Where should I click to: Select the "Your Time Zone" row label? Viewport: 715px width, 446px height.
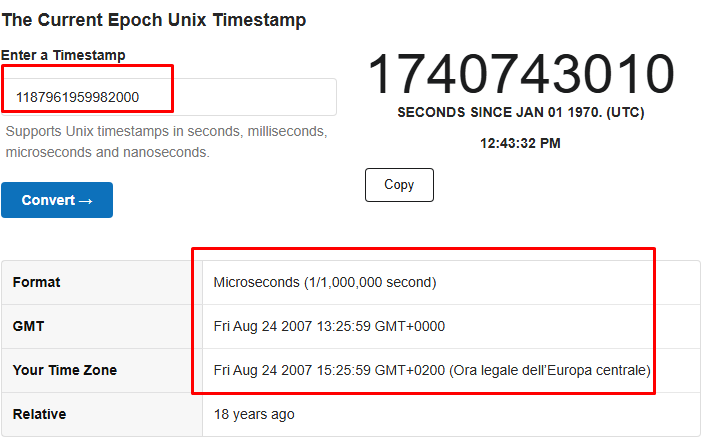65,370
